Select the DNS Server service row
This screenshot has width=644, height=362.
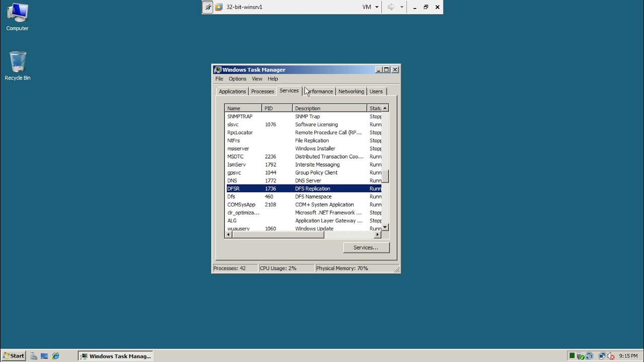(303, 181)
